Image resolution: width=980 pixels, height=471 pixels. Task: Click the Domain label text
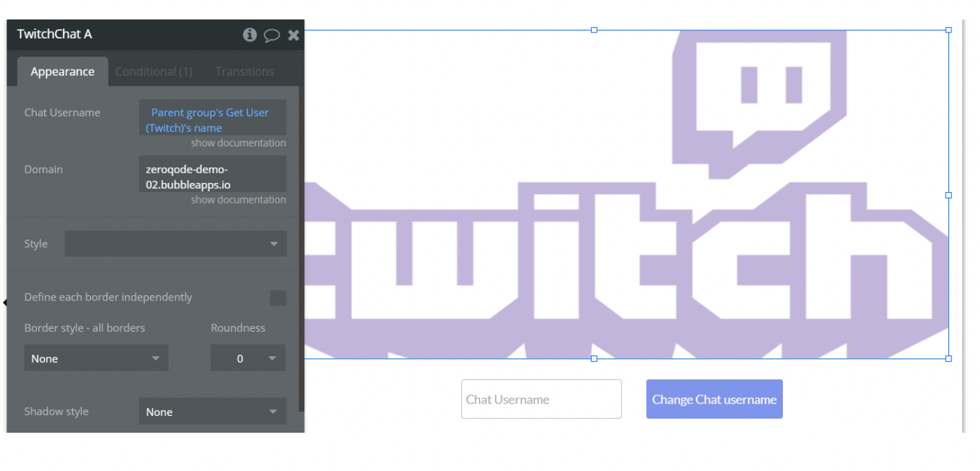[x=43, y=169]
